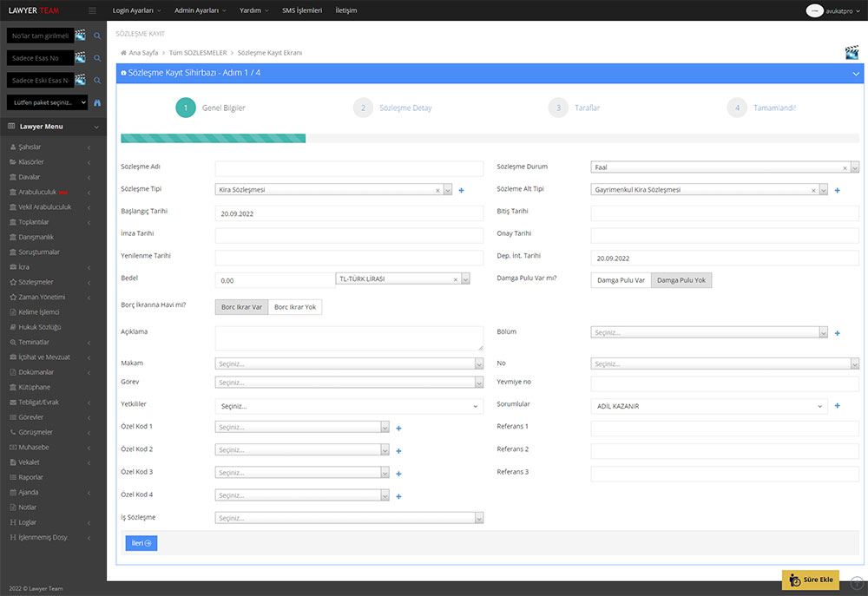Click the video help icon at top right of page
Screen dimensions: 868x596
[x=852, y=53]
